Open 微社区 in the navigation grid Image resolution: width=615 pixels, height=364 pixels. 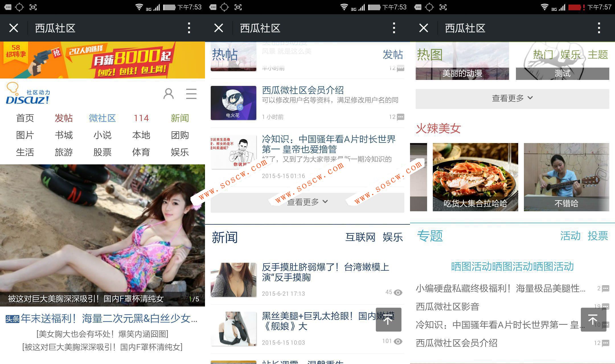click(x=102, y=118)
